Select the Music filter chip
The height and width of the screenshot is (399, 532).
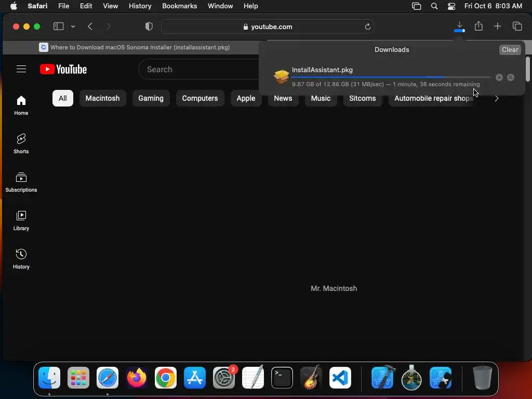(321, 98)
